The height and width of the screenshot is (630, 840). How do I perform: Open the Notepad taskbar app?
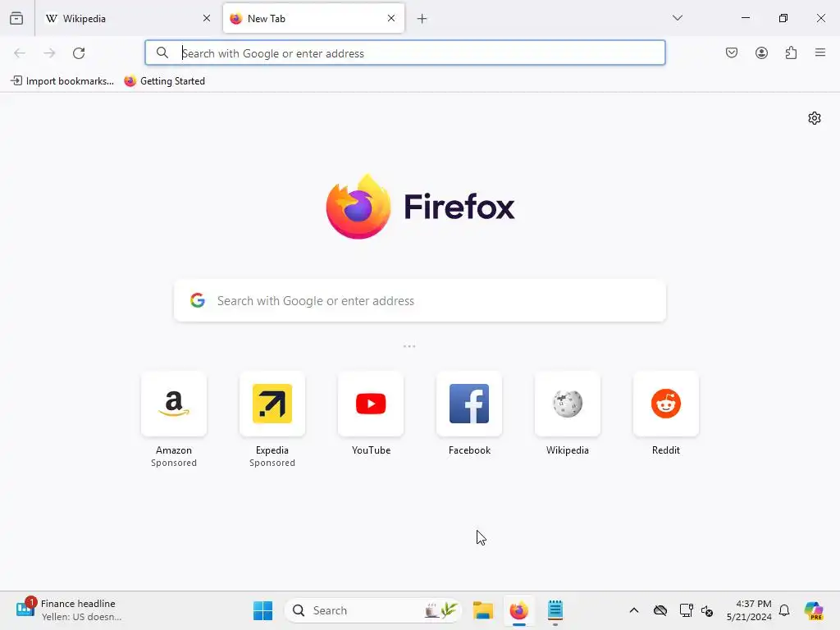click(555, 610)
